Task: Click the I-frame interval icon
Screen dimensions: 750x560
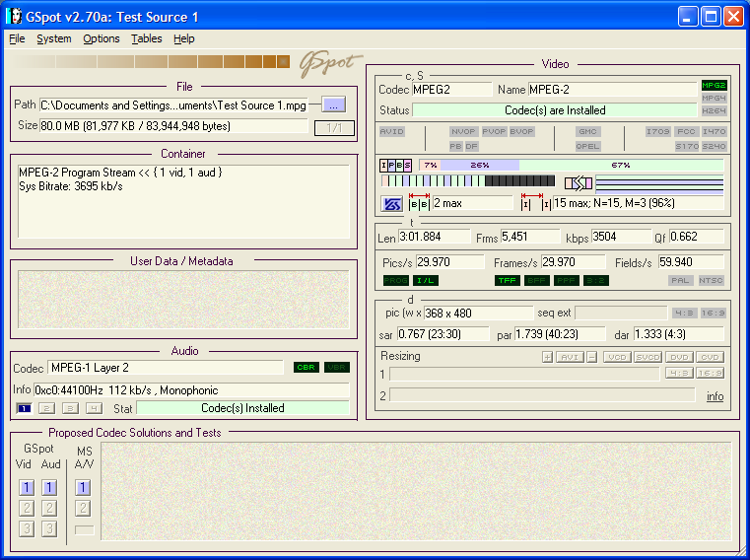Action: click(536, 202)
